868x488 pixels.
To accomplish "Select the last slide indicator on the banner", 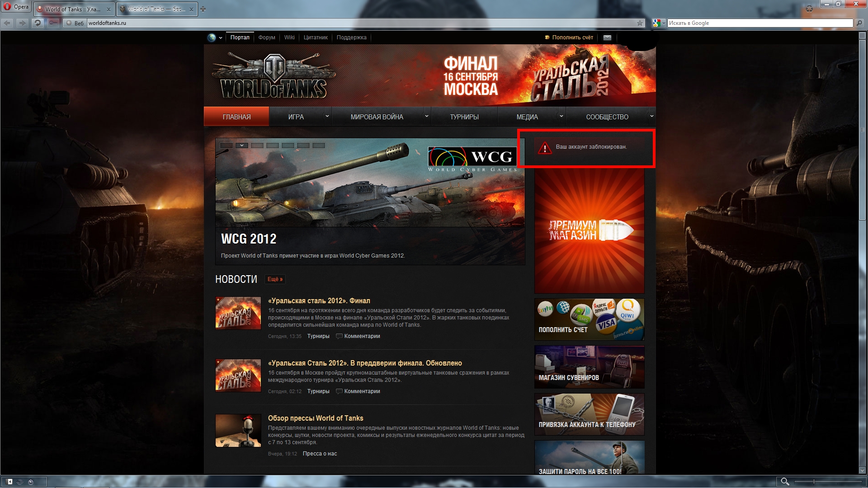I will 319,145.
